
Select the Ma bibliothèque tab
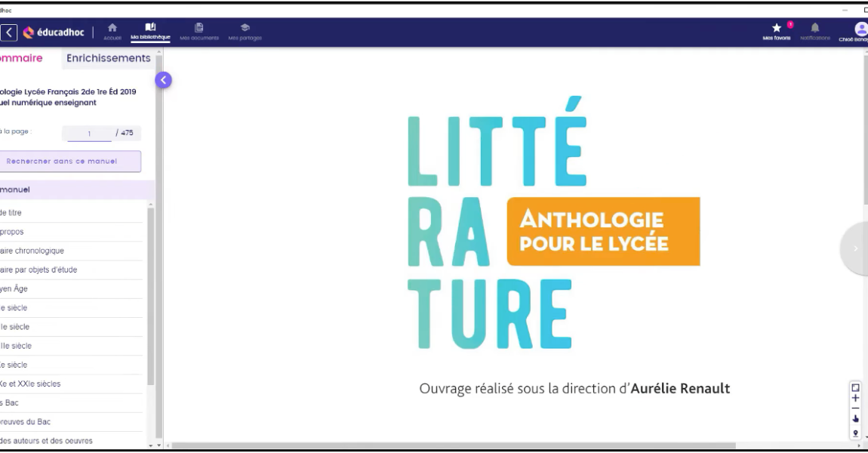[x=150, y=31]
